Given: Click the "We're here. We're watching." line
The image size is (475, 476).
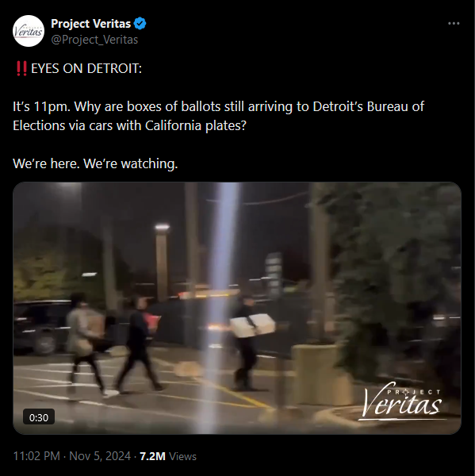Looking at the screenshot, I should pyautogui.click(x=95, y=163).
